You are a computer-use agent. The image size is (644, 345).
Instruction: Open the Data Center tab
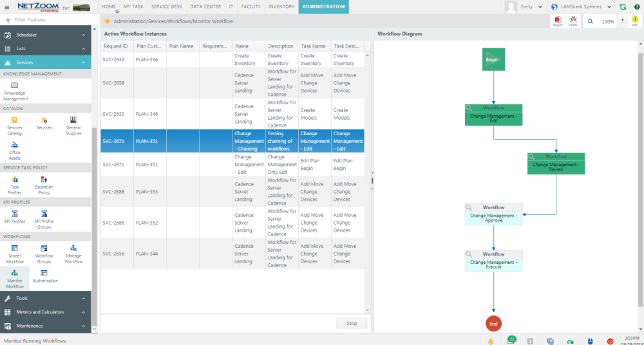pos(206,6)
